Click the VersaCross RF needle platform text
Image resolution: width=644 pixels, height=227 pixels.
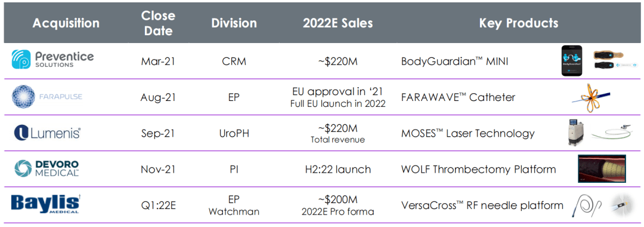pyautogui.click(x=482, y=205)
